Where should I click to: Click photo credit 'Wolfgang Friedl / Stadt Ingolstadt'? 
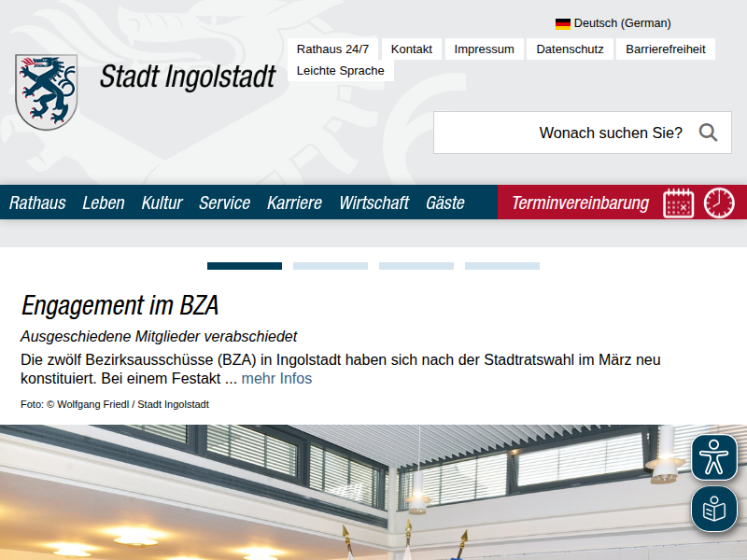click(133, 405)
